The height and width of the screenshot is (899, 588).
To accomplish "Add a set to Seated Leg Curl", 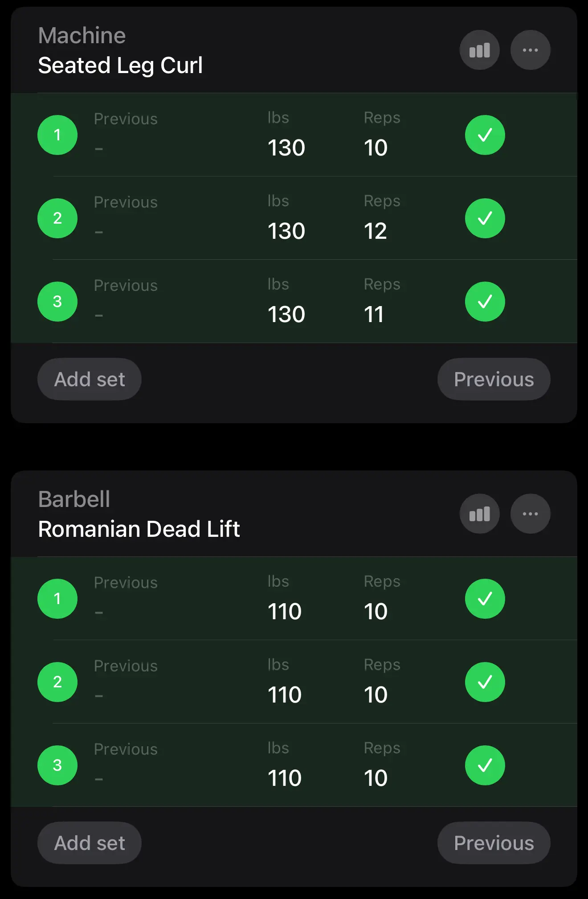I will [90, 380].
